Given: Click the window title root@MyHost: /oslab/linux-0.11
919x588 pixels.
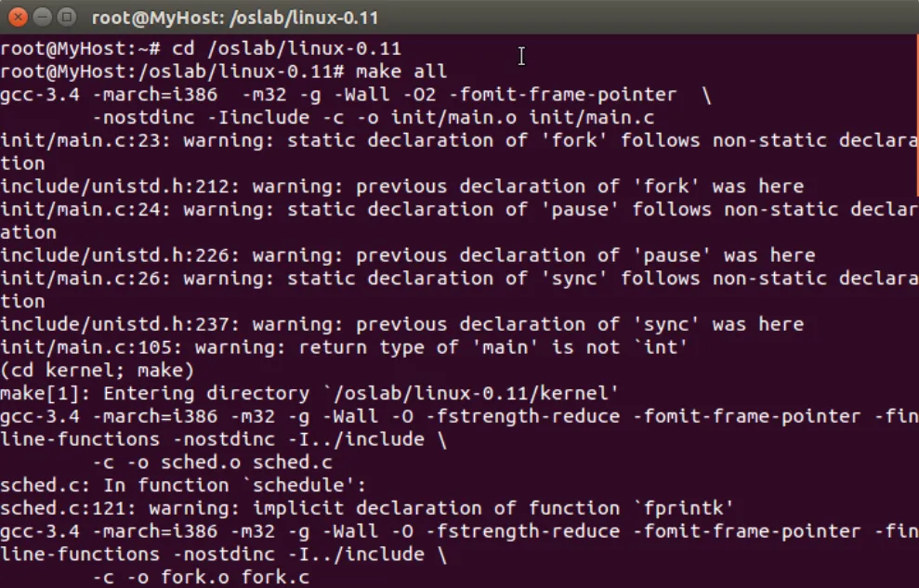Looking at the screenshot, I should coord(235,19).
